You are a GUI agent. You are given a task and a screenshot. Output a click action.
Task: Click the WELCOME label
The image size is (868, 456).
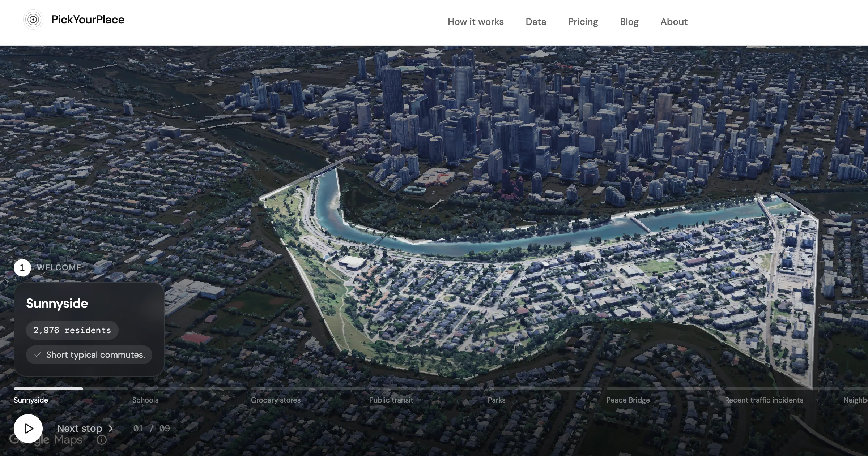pos(59,268)
